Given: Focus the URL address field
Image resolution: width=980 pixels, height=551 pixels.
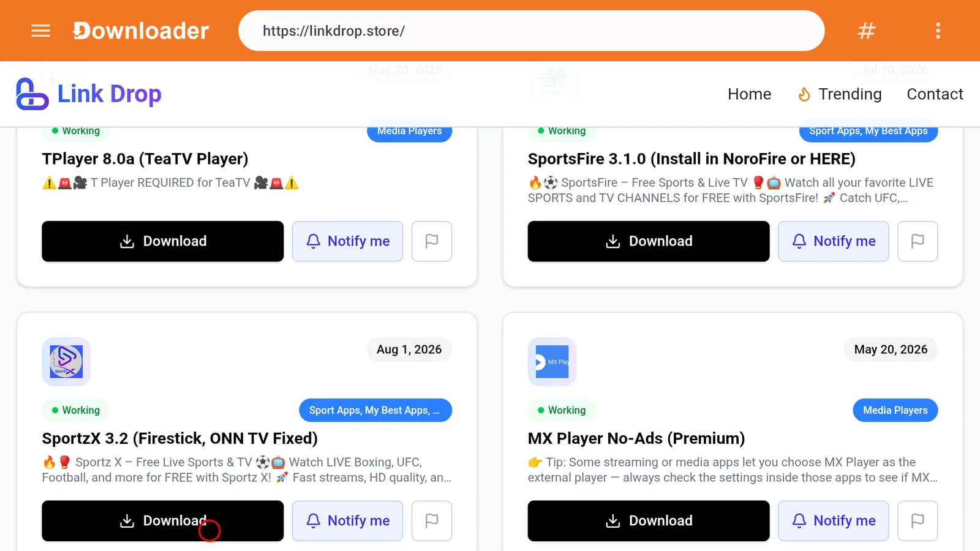Looking at the screenshot, I should 531,31.
